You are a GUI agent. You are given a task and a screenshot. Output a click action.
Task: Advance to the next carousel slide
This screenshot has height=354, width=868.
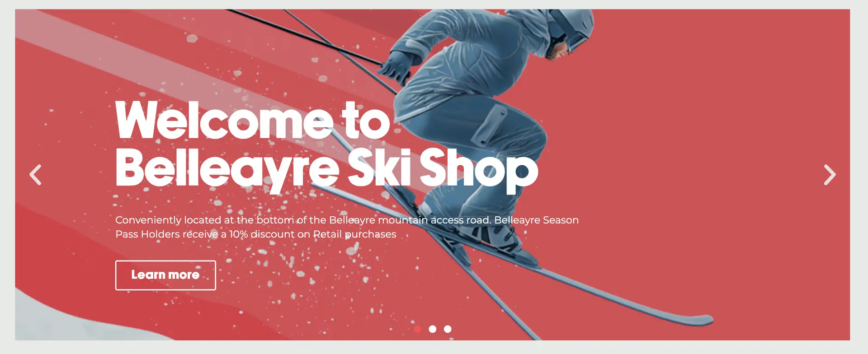(830, 175)
